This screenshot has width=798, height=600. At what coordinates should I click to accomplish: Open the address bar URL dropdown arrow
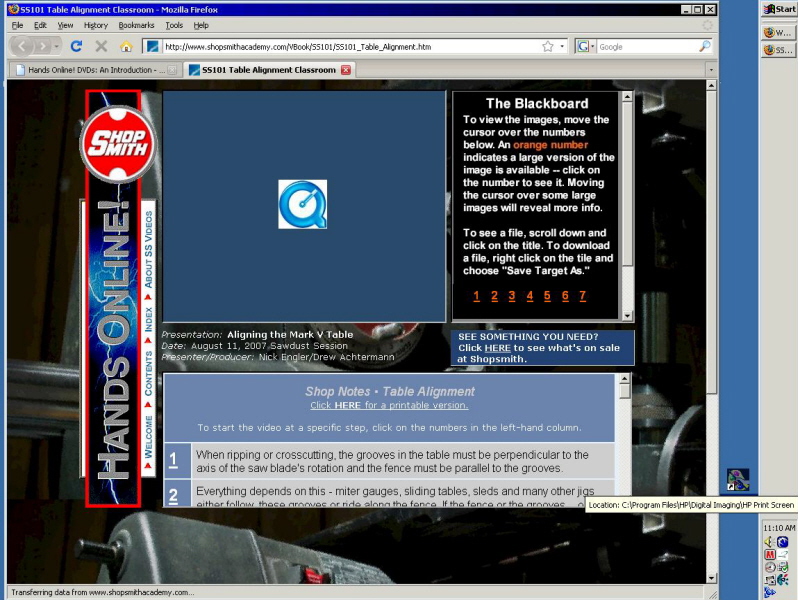(x=562, y=46)
